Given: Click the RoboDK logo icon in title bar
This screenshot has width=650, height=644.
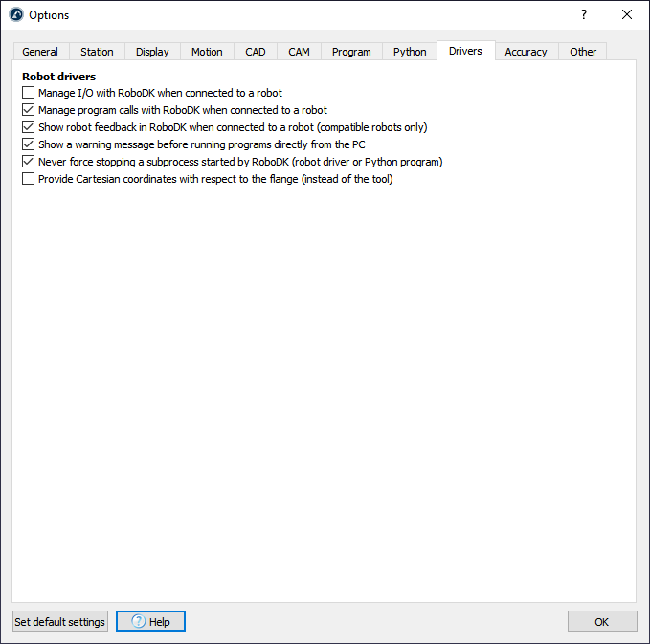Looking at the screenshot, I should (15, 14).
